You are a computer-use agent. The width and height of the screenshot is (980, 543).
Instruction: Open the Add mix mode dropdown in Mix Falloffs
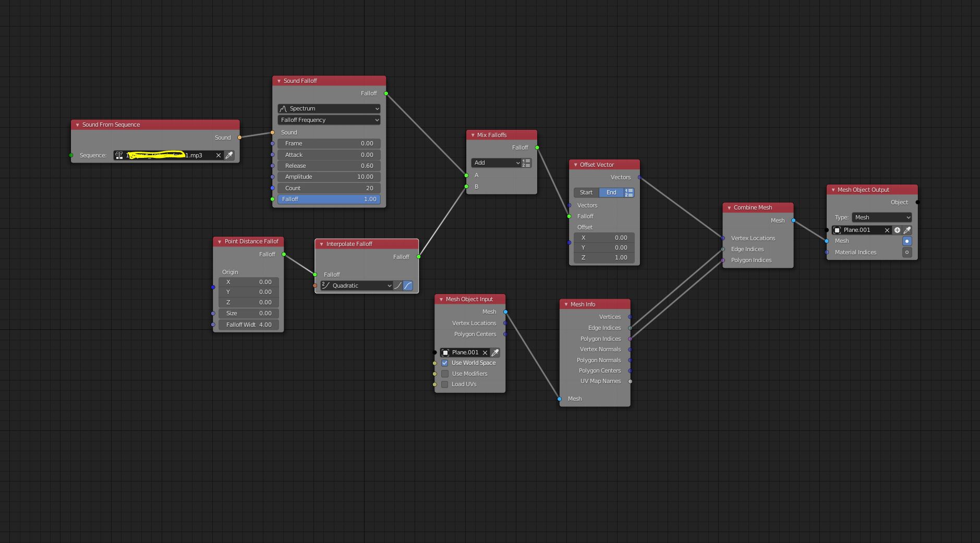pyautogui.click(x=494, y=163)
